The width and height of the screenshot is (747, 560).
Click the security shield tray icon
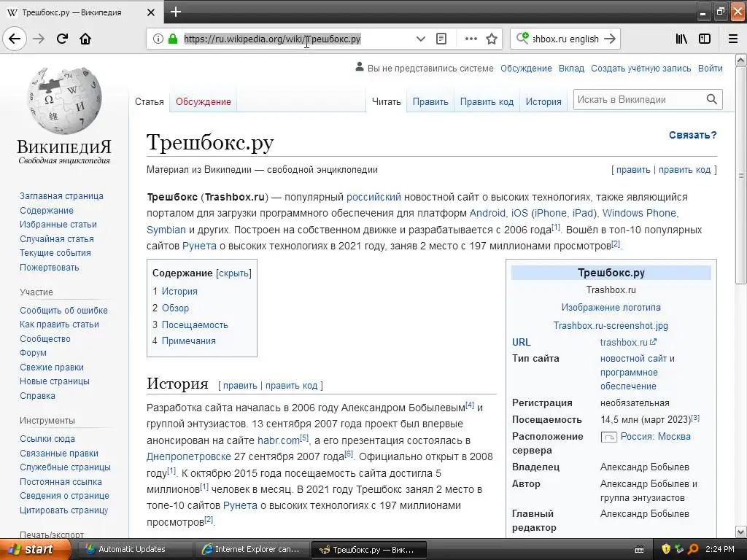coord(666,549)
